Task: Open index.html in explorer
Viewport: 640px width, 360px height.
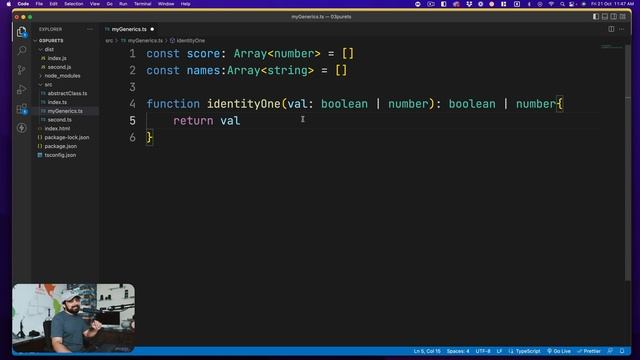Action: coord(57,129)
